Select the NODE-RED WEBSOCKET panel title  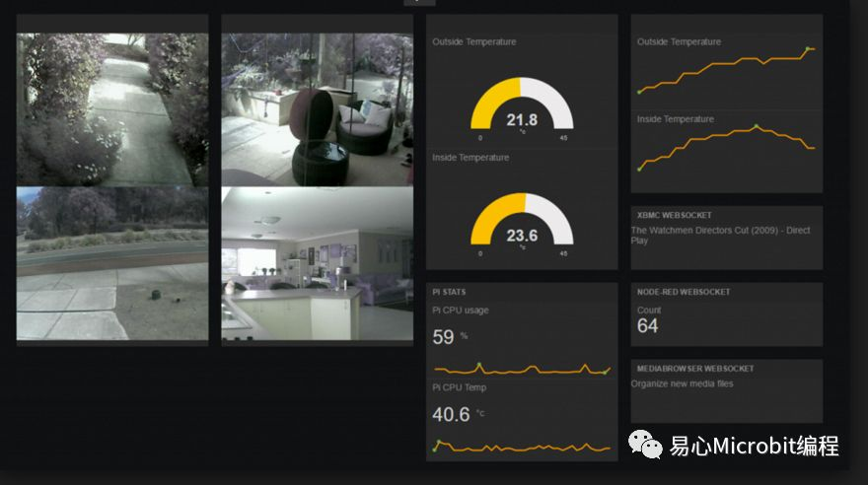[684, 292]
